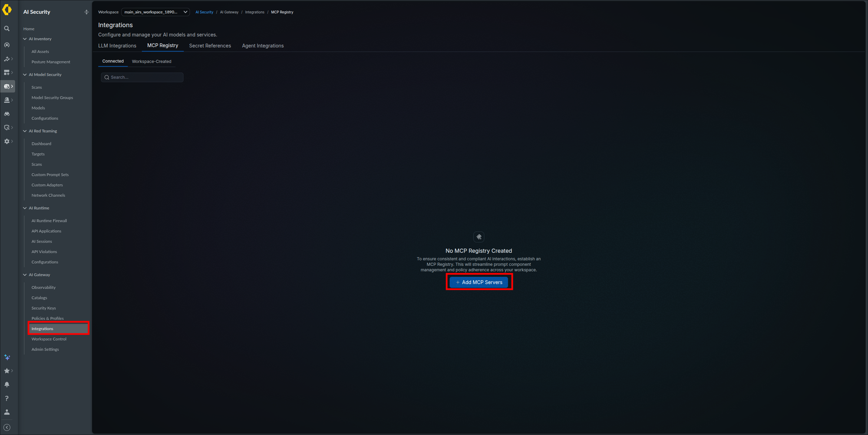This screenshot has width=868, height=435.
Task: Open Dashboard under AI Red Teaming
Action: [x=41, y=144]
